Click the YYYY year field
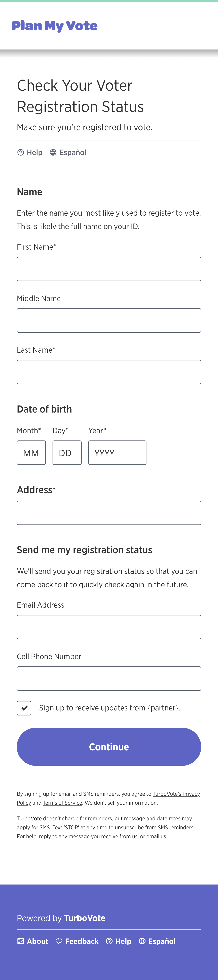The width and height of the screenshot is (218, 980). point(117,452)
